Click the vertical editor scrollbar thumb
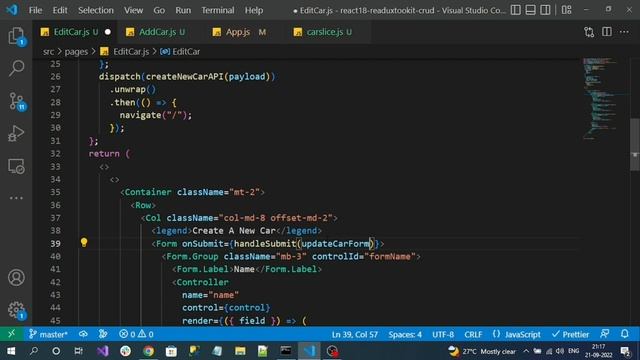This screenshot has height=360, width=640. [x=635, y=144]
